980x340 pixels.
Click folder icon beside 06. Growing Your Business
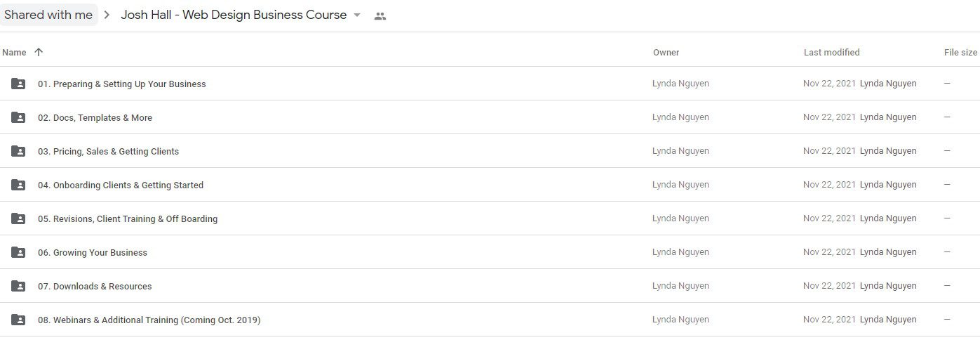tap(18, 252)
